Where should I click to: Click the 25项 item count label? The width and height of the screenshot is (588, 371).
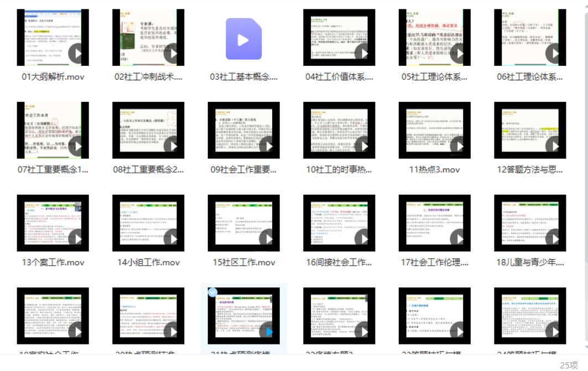(x=569, y=365)
